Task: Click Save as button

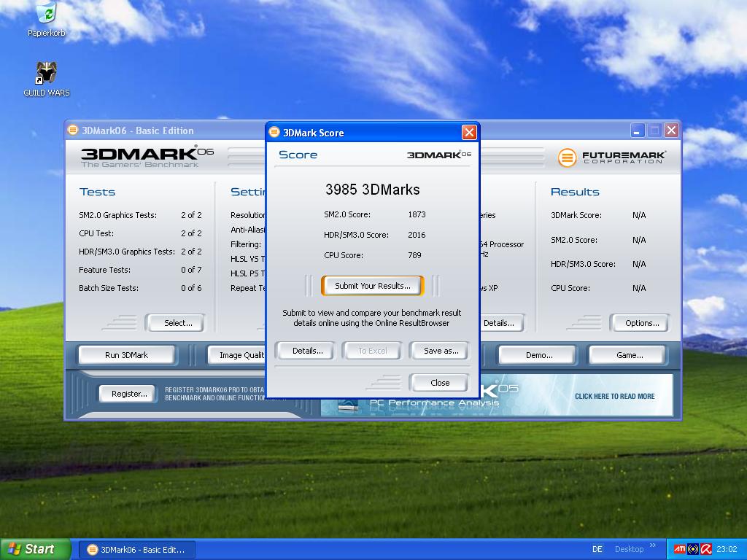Action: (x=441, y=351)
